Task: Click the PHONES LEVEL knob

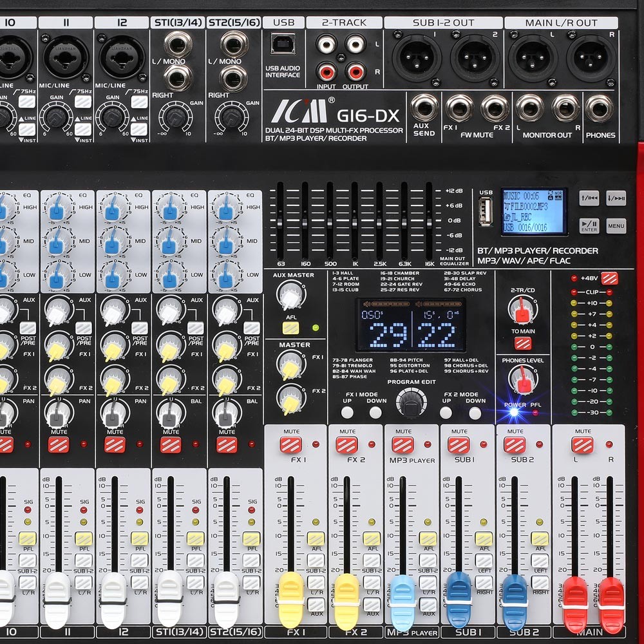Action: pyautogui.click(x=522, y=380)
